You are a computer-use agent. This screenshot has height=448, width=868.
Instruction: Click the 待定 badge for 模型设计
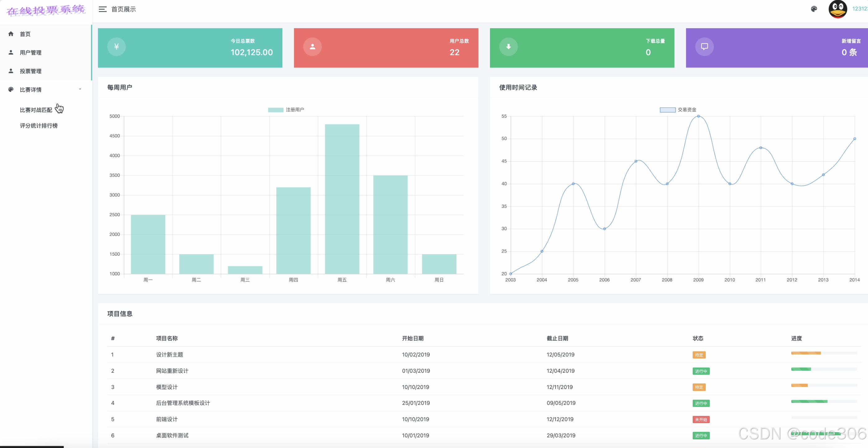coord(699,387)
